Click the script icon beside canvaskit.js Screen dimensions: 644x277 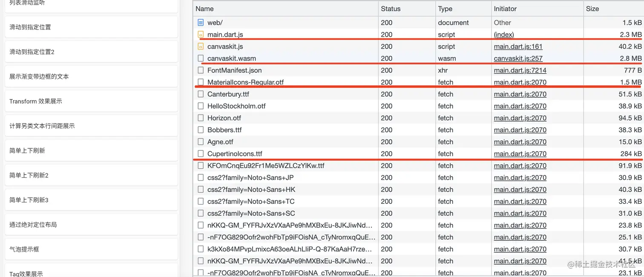pos(201,46)
